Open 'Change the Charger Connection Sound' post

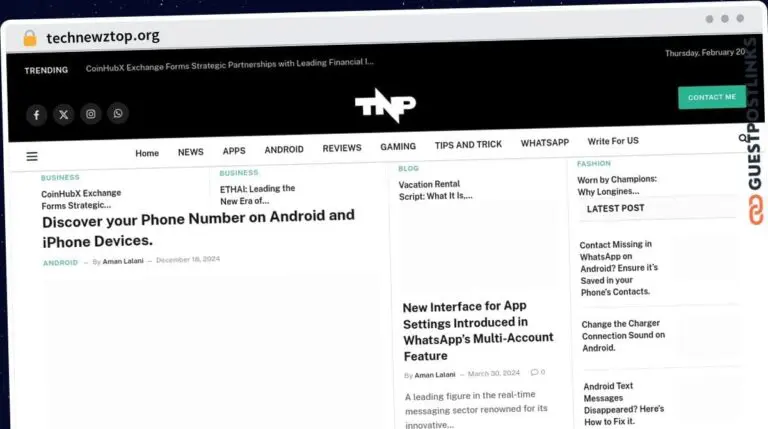623,335
